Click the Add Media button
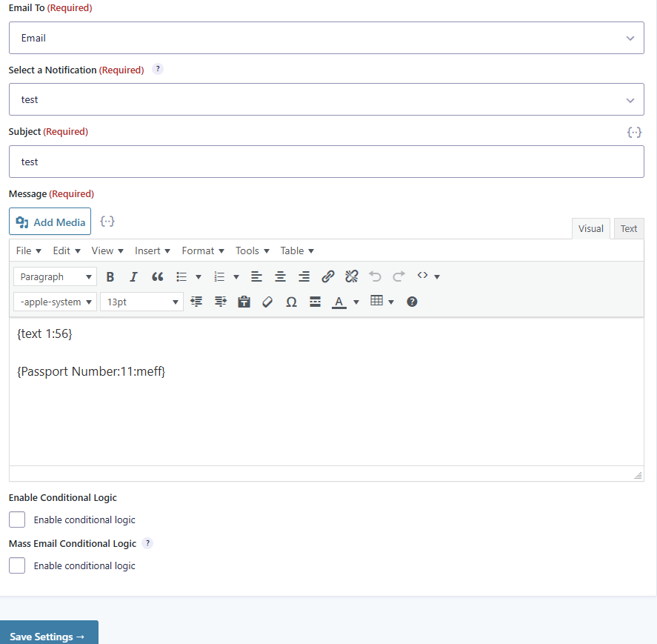The width and height of the screenshot is (657, 644). click(x=50, y=222)
